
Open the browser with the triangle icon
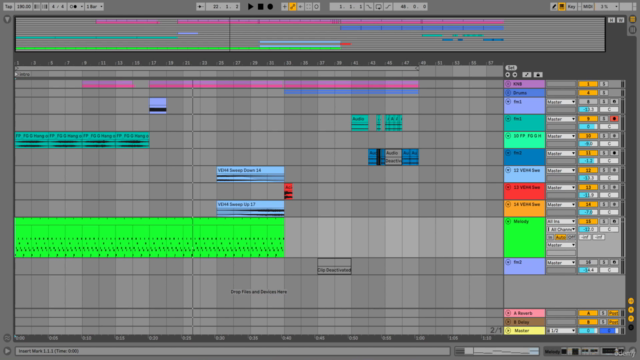click(x=7, y=20)
